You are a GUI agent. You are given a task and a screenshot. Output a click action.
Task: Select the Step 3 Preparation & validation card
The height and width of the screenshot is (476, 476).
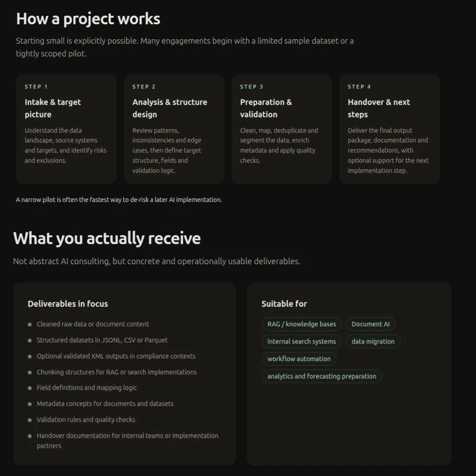(x=282, y=129)
